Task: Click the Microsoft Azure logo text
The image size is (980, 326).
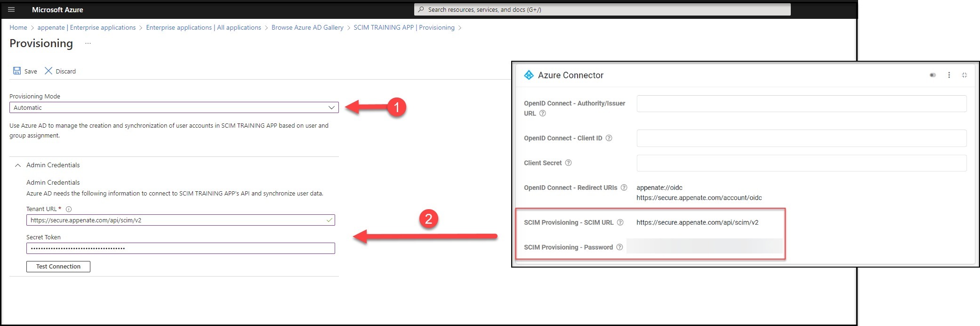Action: tap(57, 9)
